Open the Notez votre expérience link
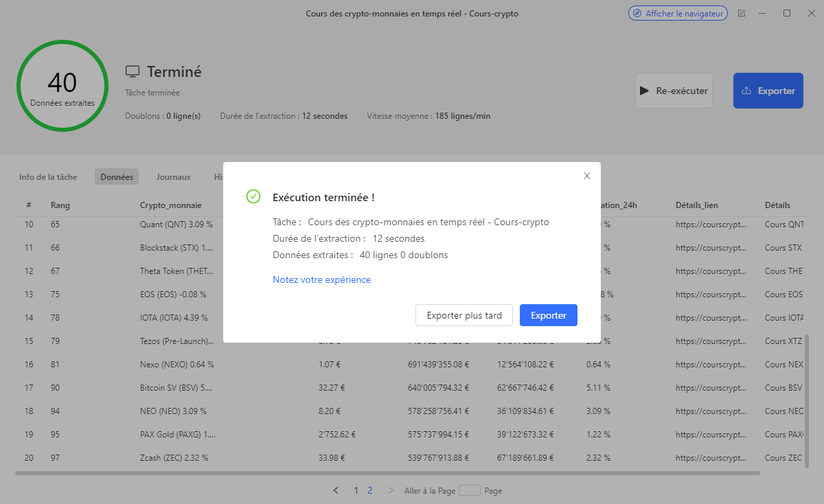The image size is (824, 504). coord(321,279)
